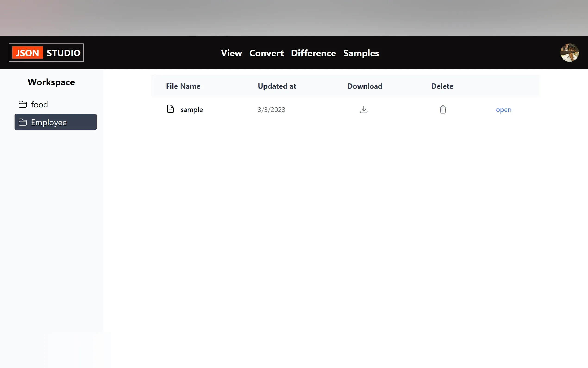The height and width of the screenshot is (368, 588).
Task: Navigate to Samples
Action: (x=361, y=53)
